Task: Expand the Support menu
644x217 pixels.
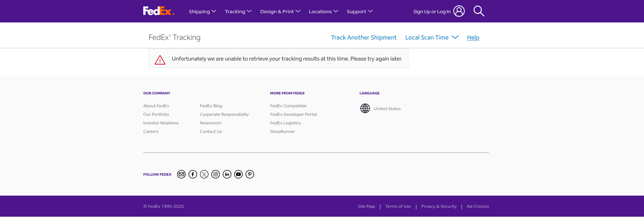Action: [360, 11]
